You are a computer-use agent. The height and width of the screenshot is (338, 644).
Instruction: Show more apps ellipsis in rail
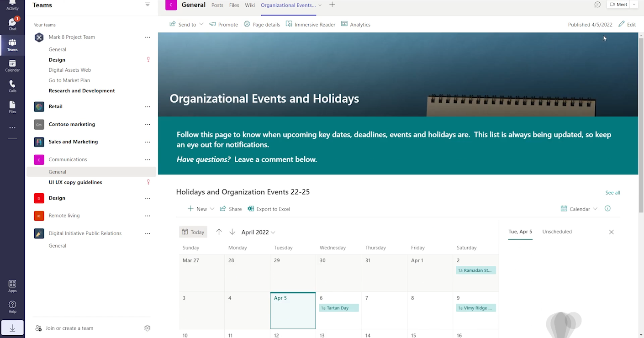click(x=12, y=128)
